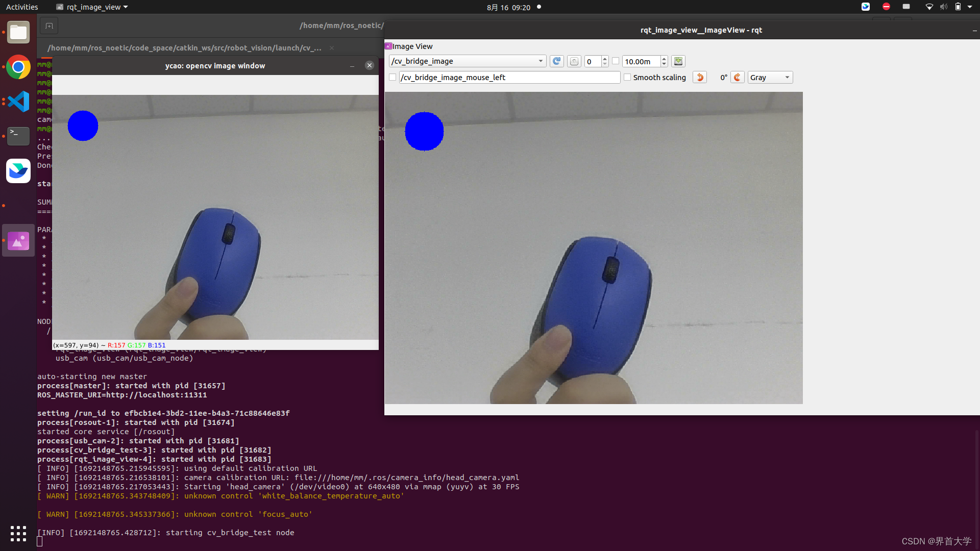
Task: Click the zoom 1:1 icon button
Action: click(x=574, y=61)
